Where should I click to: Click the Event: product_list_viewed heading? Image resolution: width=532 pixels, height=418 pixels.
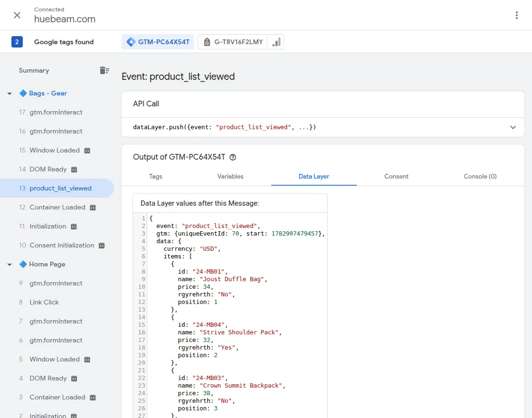tap(178, 76)
